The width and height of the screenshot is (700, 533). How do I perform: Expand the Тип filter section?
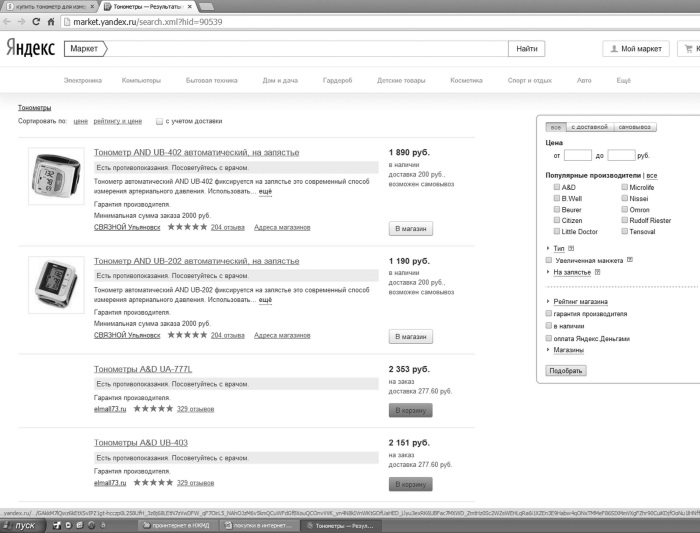(x=559, y=248)
